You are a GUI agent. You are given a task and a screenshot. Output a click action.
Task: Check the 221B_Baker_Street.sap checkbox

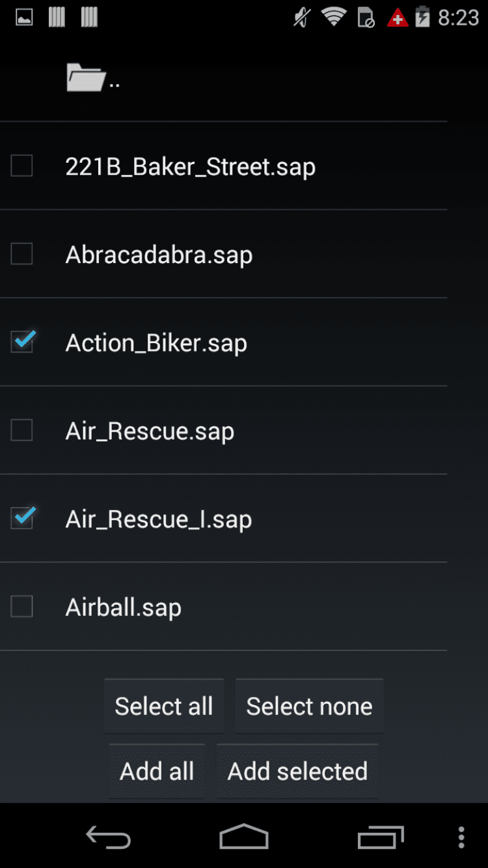pyautogui.click(x=22, y=166)
